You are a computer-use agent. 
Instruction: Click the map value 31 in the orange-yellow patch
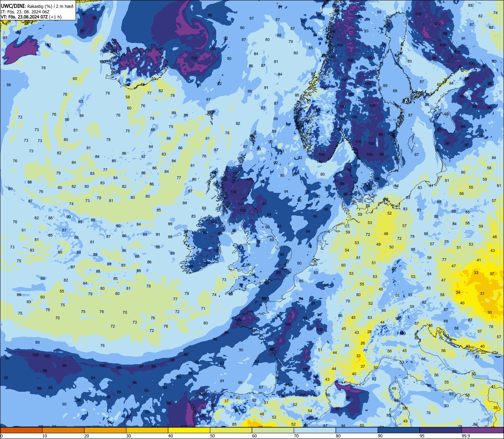coord(482,293)
